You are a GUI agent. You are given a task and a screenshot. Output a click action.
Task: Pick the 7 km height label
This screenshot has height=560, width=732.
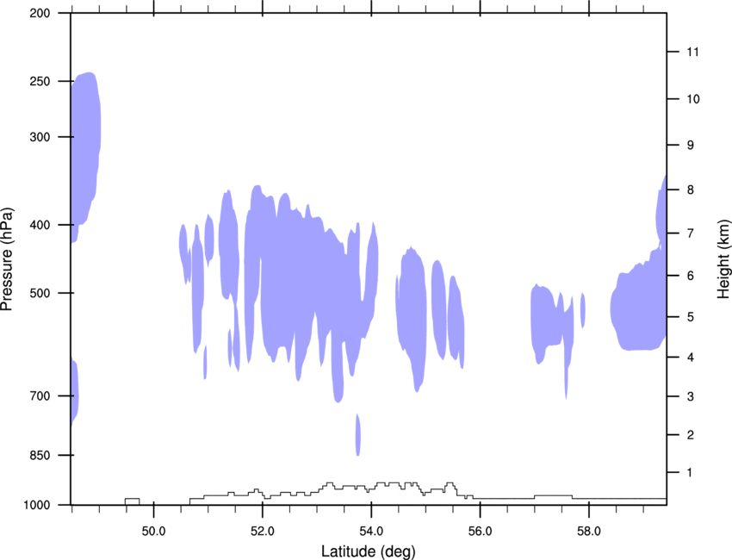(x=691, y=233)
